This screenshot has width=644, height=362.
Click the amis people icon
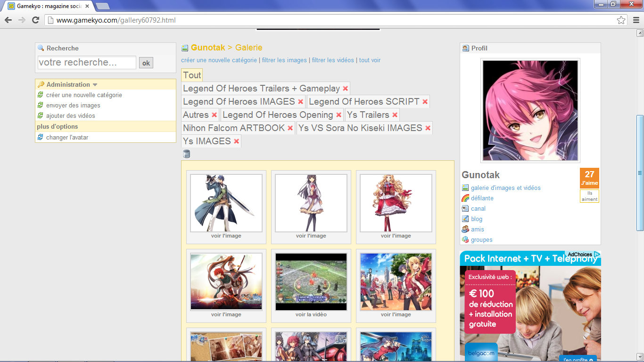pyautogui.click(x=466, y=229)
